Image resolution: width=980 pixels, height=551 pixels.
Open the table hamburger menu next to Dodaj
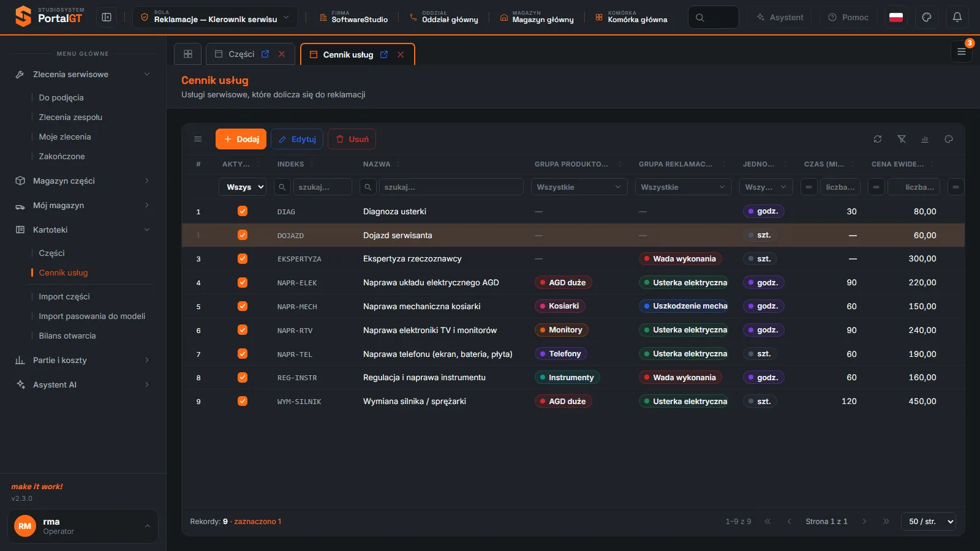(198, 139)
